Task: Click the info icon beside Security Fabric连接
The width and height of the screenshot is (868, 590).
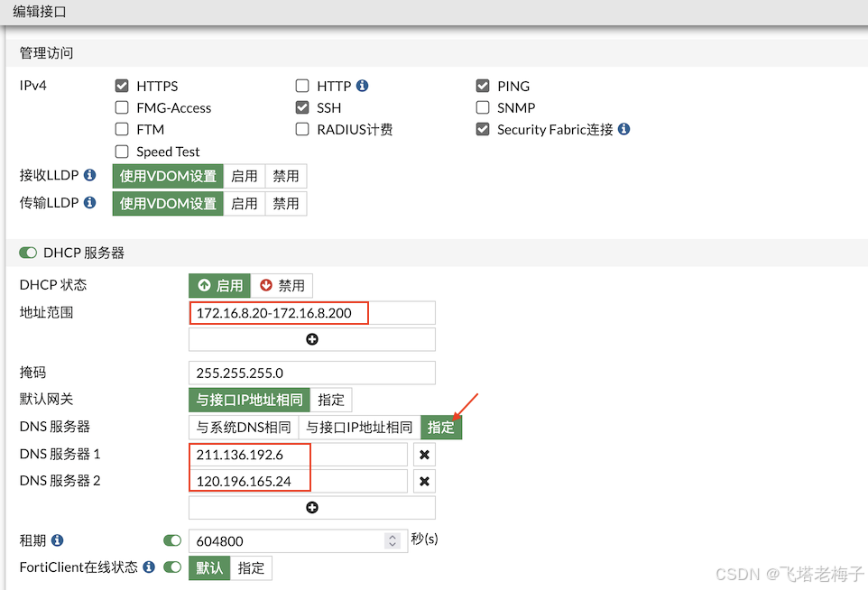Action: click(623, 129)
